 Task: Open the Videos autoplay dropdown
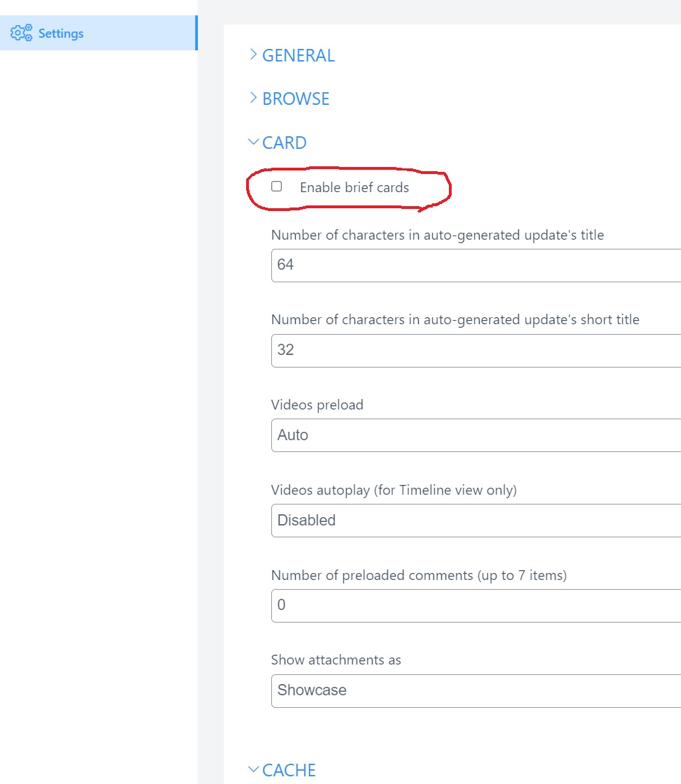click(475, 521)
